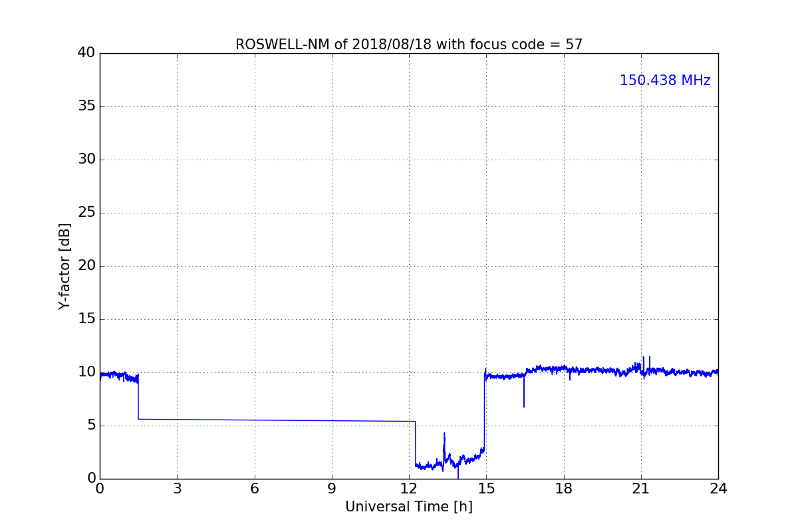The width and height of the screenshot is (798, 532).
Task: Click the "Y-factor [dB]" axis label
Action: click(65, 266)
